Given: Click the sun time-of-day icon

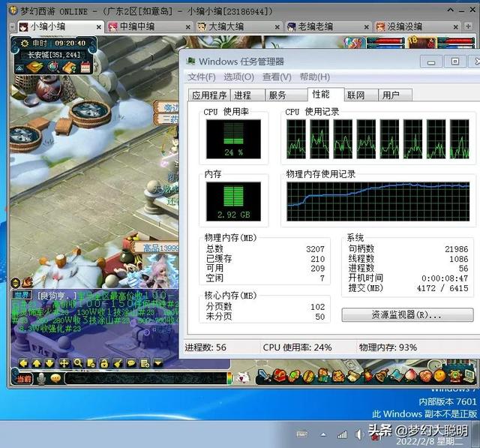Looking at the screenshot, I should (x=25, y=44).
